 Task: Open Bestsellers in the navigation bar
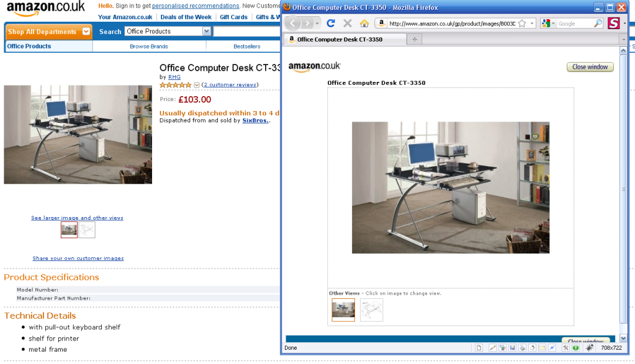click(x=246, y=47)
